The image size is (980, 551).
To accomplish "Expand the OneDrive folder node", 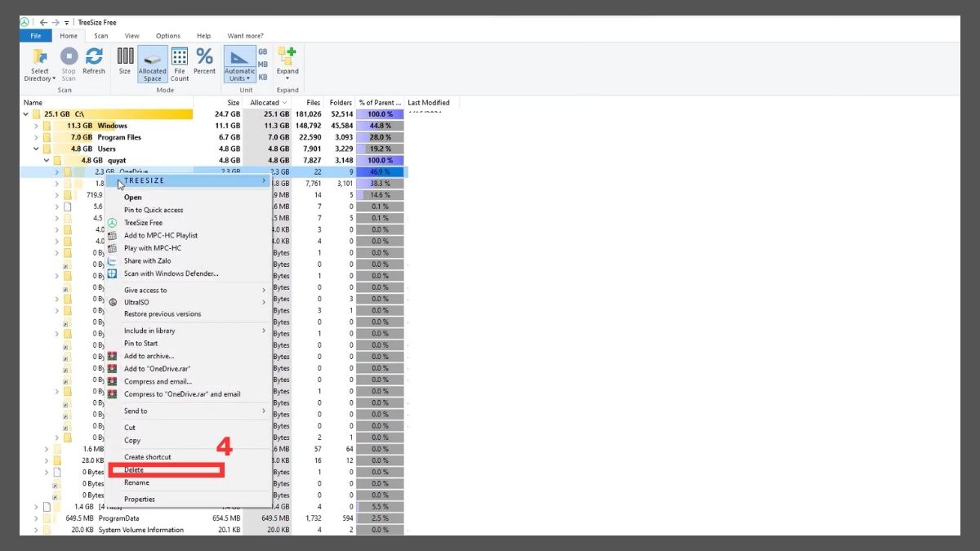I will (x=56, y=172).
